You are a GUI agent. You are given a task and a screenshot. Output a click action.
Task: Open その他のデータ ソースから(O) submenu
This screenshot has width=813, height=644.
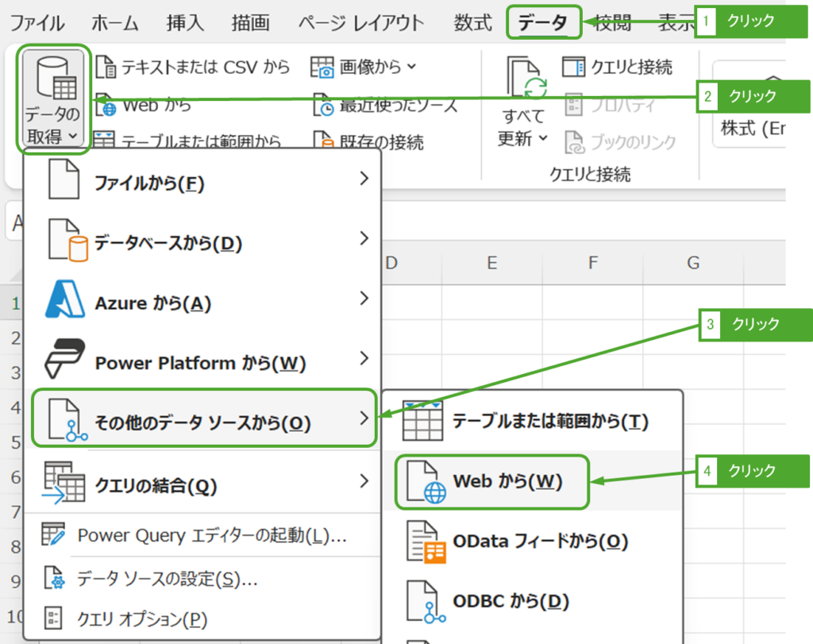tap(204, 418)
